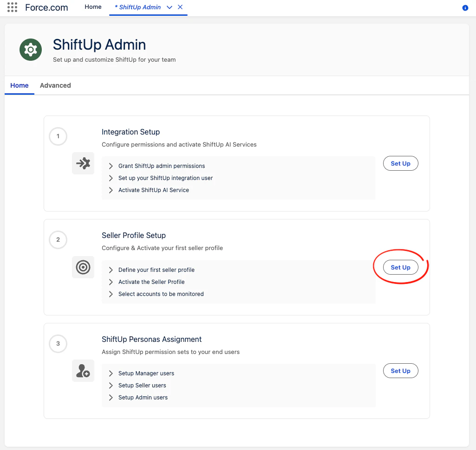Click the step 1 number circle
Screen dimensions: 476x450
point(58,136)
